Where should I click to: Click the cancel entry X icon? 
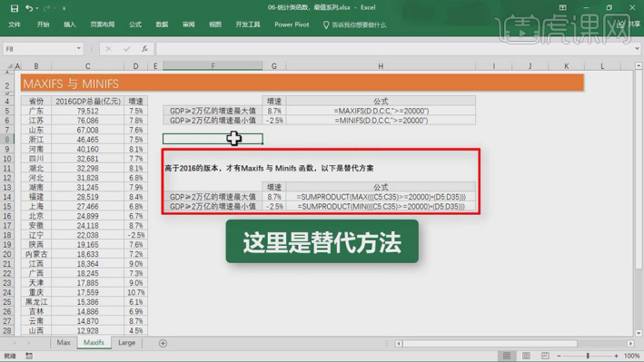point(108,49)
